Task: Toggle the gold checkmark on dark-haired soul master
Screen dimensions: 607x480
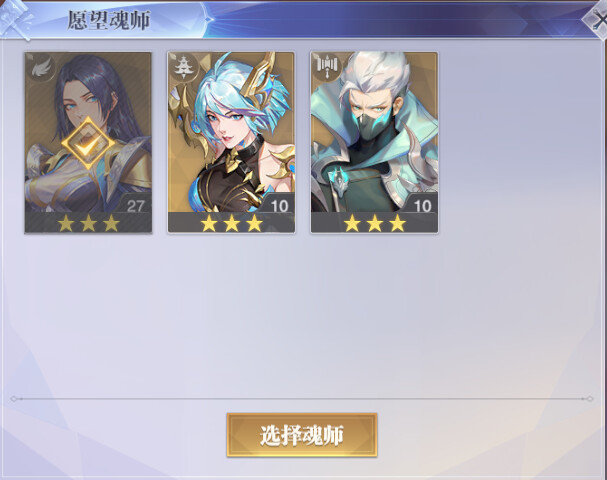Action: pyautogui.click(x=89, y=144)
